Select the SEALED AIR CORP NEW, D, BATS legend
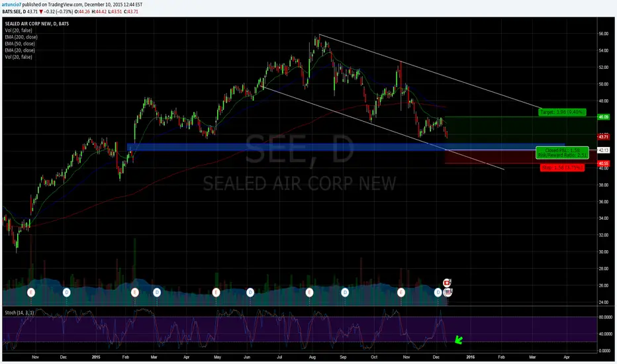This screenshot has height=364, width=617. [x=37, y=24]
